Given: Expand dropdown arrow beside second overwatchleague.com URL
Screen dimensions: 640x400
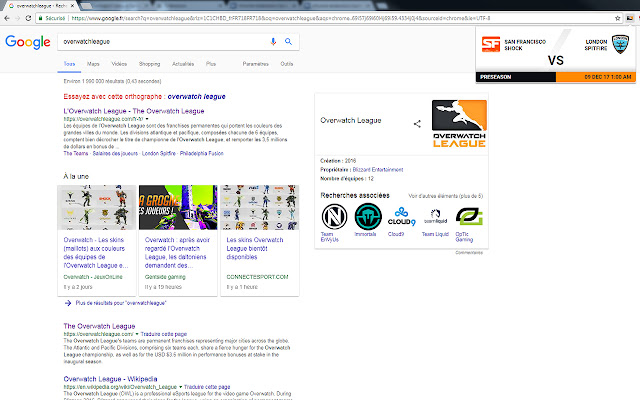Looking at the screenshot, I should (137, 334).
